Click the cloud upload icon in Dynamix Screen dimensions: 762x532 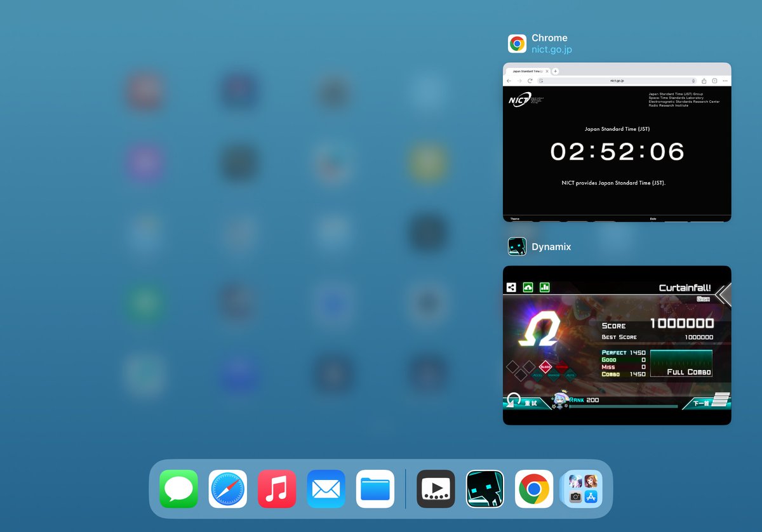click(528, 287)
